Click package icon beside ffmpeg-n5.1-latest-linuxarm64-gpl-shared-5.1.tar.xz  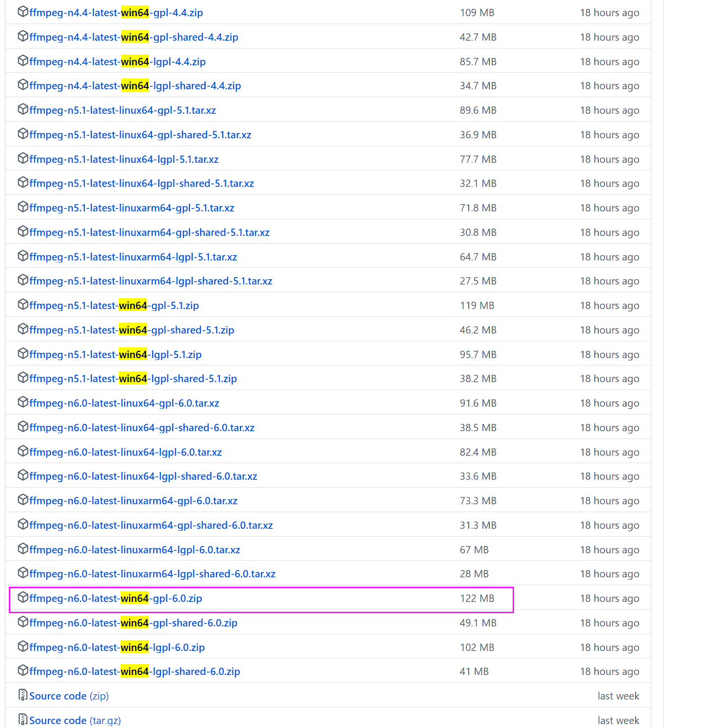(23, 232)
